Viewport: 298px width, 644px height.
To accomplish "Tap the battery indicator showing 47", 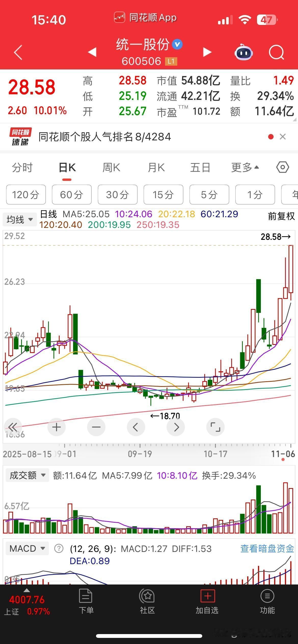I will [267, 20].
